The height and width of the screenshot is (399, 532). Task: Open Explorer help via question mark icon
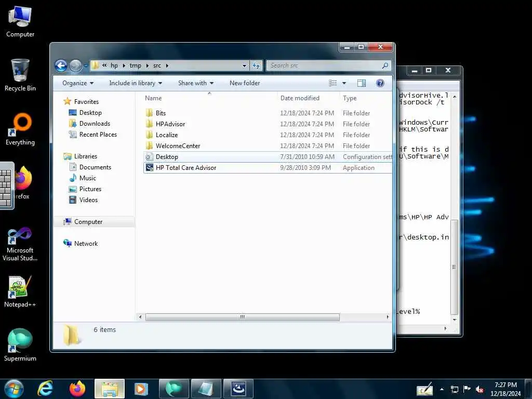380,83
